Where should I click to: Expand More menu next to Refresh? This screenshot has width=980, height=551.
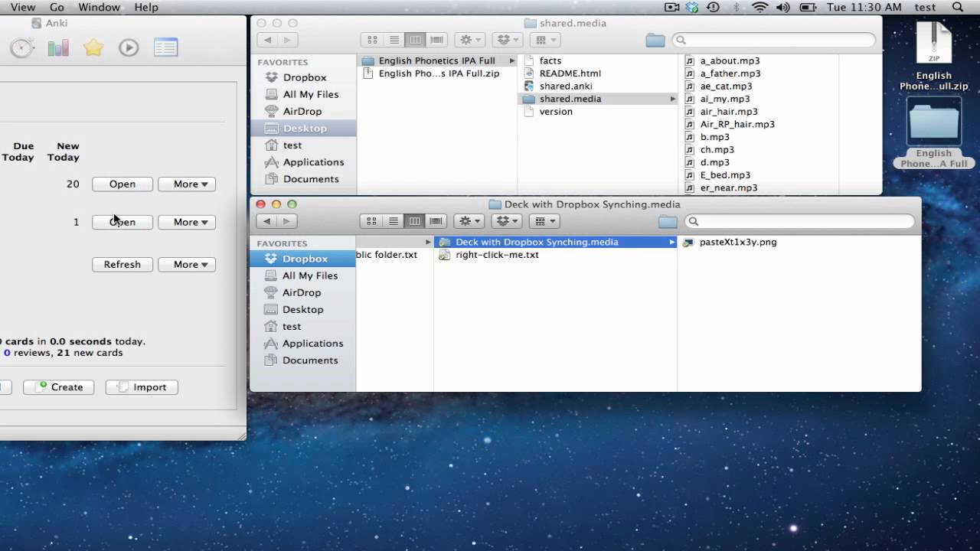[186, 264]
